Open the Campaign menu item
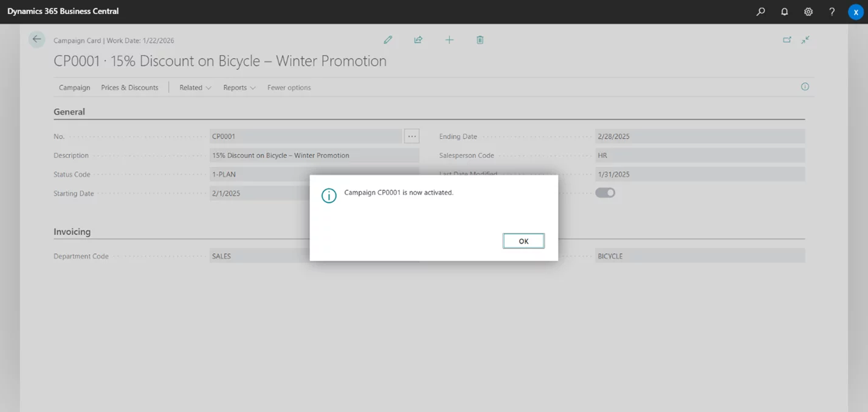868x412 pixels. point(74,88)
